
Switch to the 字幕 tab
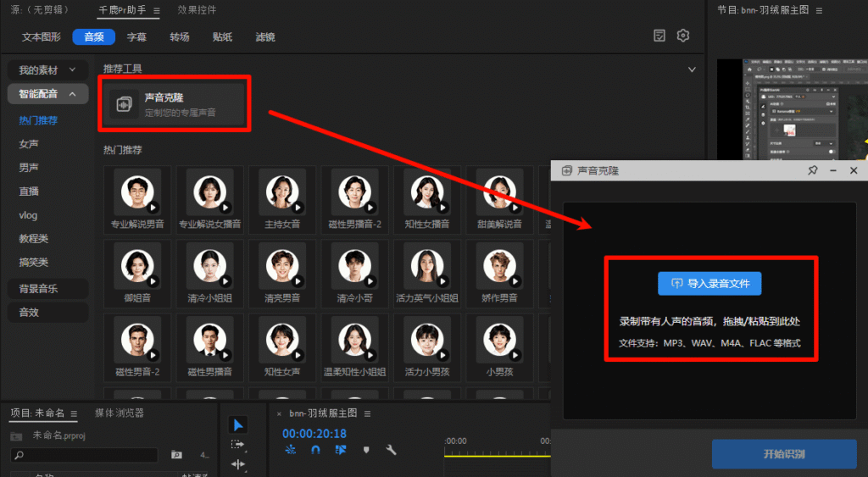(136, 36)
